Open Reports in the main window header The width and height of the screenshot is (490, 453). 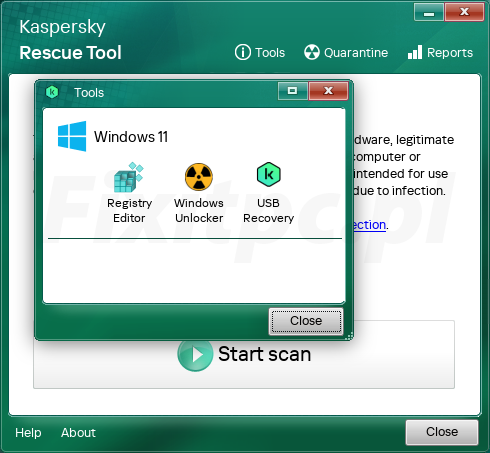(440, 52)
